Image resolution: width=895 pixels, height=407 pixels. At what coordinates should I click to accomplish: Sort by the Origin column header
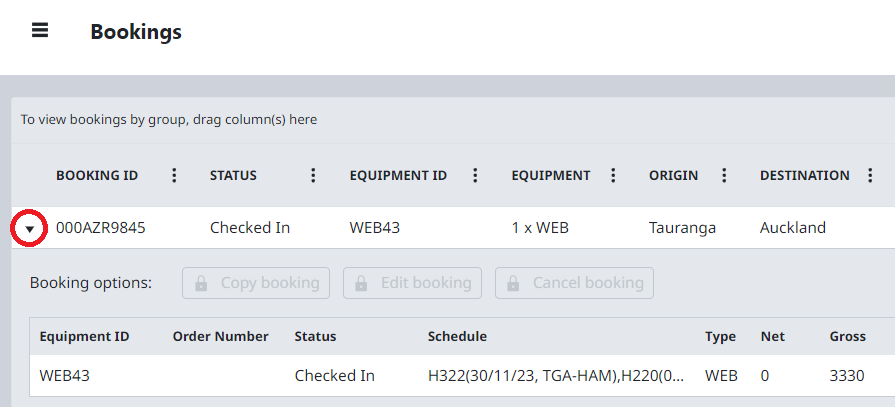(x=673, y=176)
